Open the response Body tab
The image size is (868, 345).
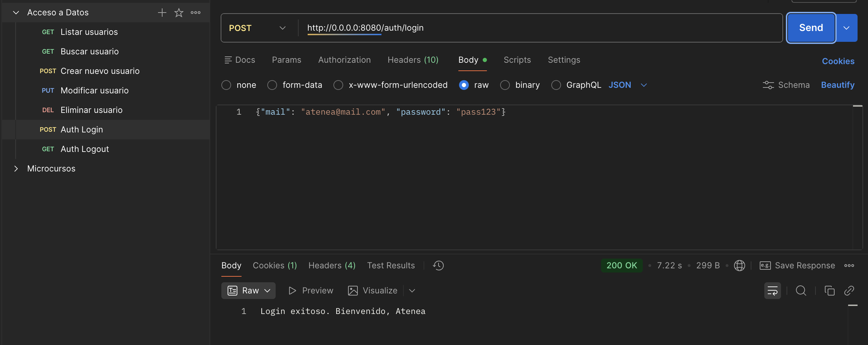(231, 266)
